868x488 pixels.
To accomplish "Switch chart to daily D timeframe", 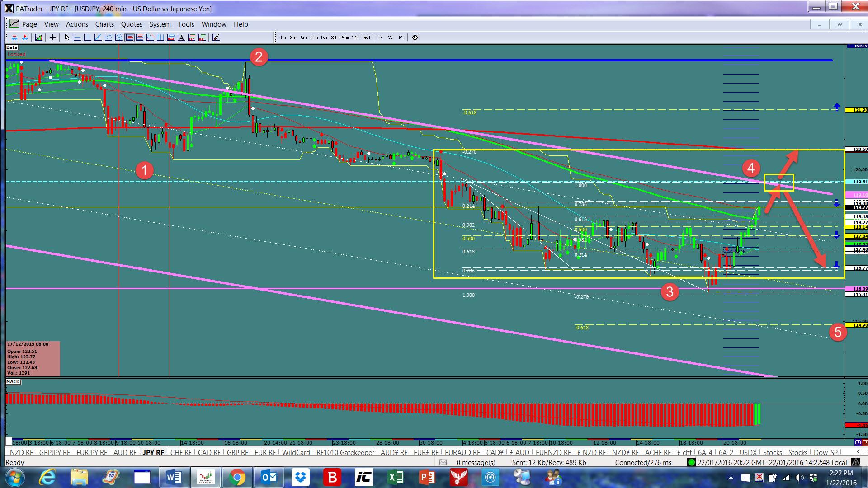I will click(380, 38).
